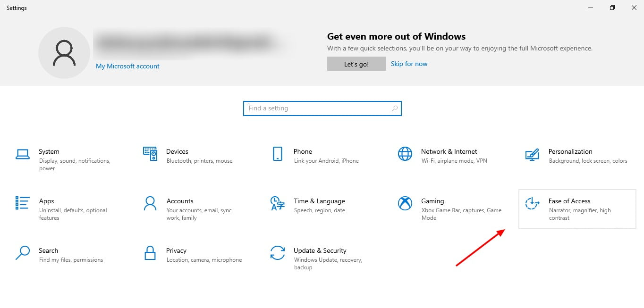Click the Personalization paintbrush icon
Image resolution: width=644 pixels, height=308 pixels.
coord(532,154)
